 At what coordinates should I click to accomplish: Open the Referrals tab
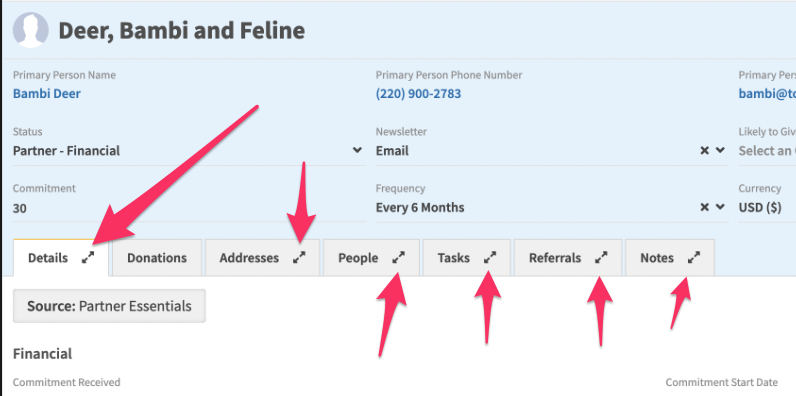click(x=555, y=258)
